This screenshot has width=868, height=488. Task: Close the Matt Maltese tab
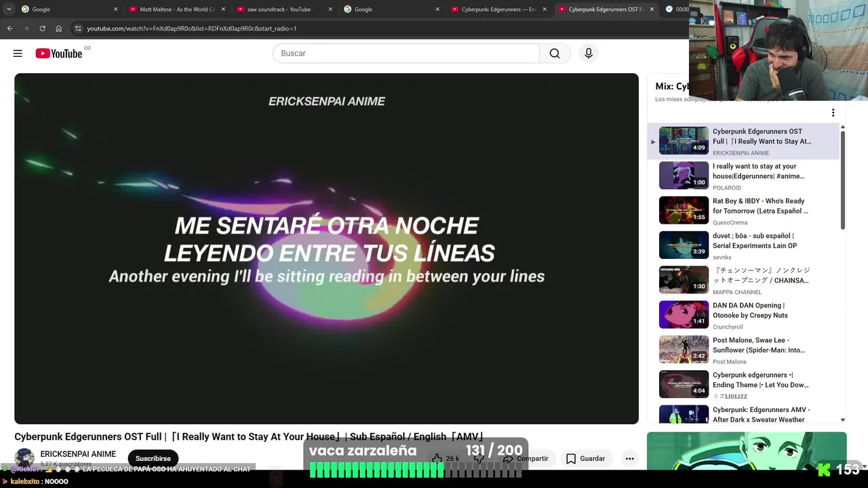coord(222,9)
